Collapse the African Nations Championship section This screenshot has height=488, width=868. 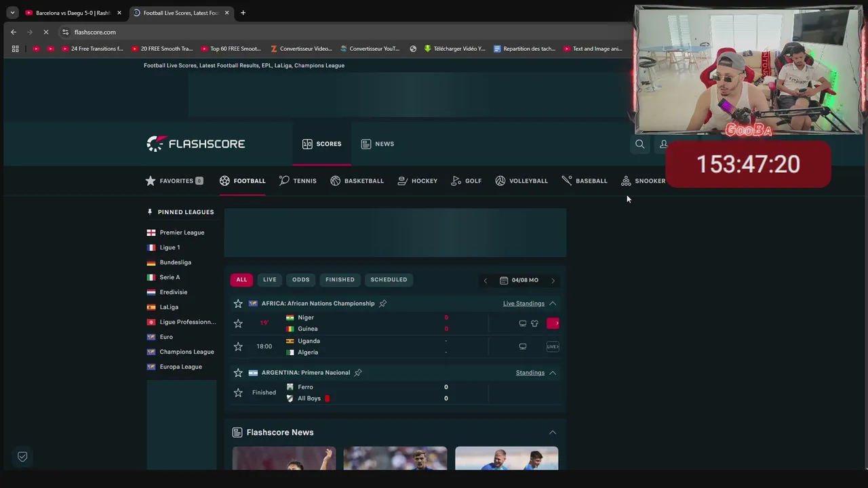553,304
